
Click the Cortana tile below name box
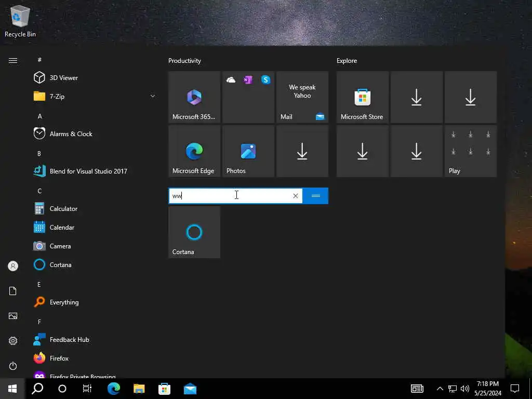[x=194, y=232]
